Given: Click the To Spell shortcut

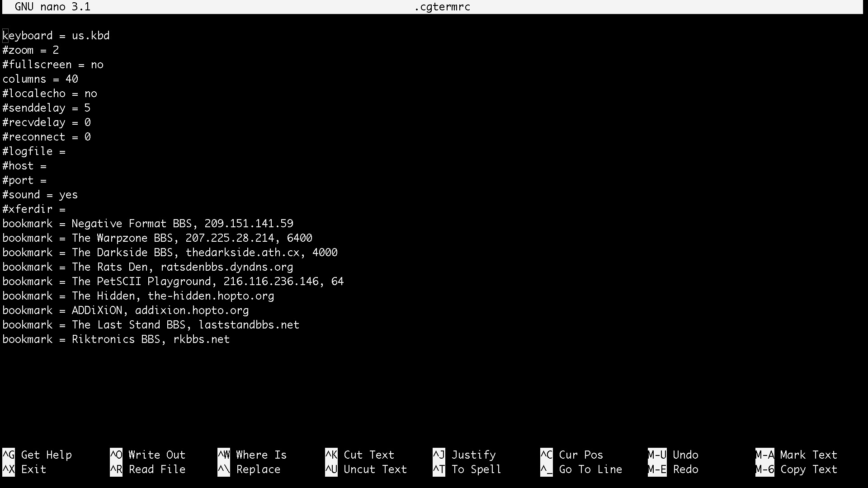Looking at the screenshot, I should point(467,469).
